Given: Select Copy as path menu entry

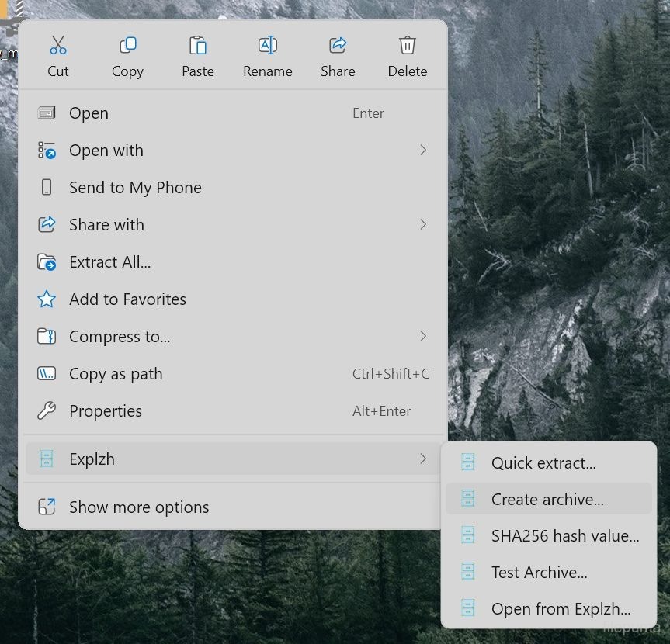Looking at the screenshot, I should click(116, 374).
